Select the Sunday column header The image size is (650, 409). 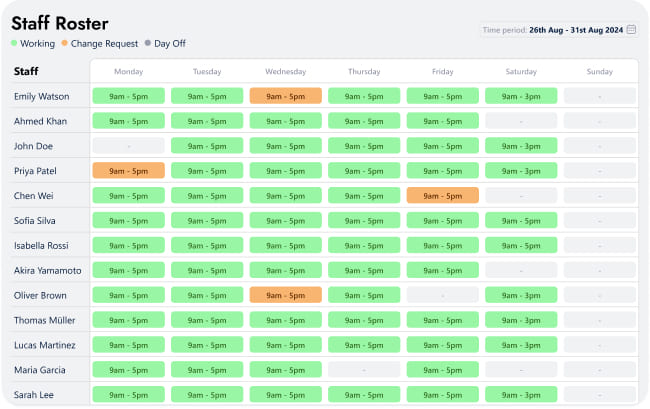(599, 72)
